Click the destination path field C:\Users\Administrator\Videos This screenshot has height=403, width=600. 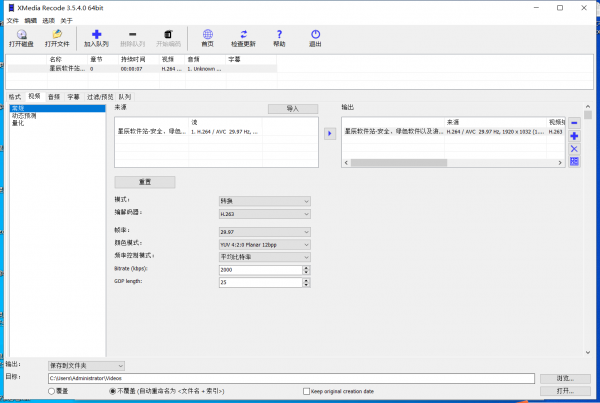[x=291, y=378]
